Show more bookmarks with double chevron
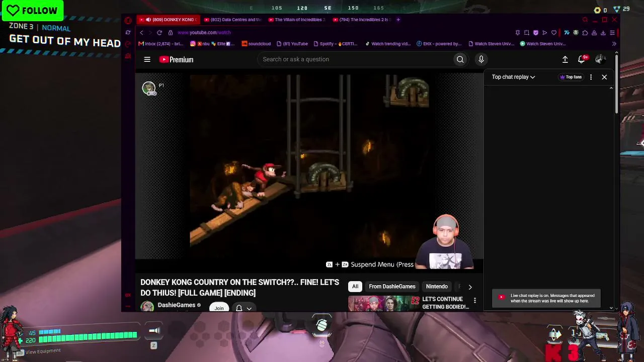The width and height of the screenshot is (644, 362). click(614, 44)
